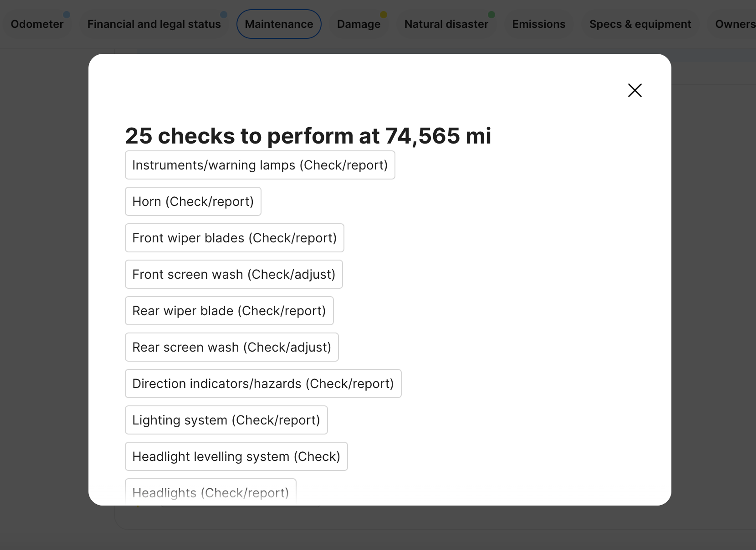Switch to Financial and legal status tab

154,24
